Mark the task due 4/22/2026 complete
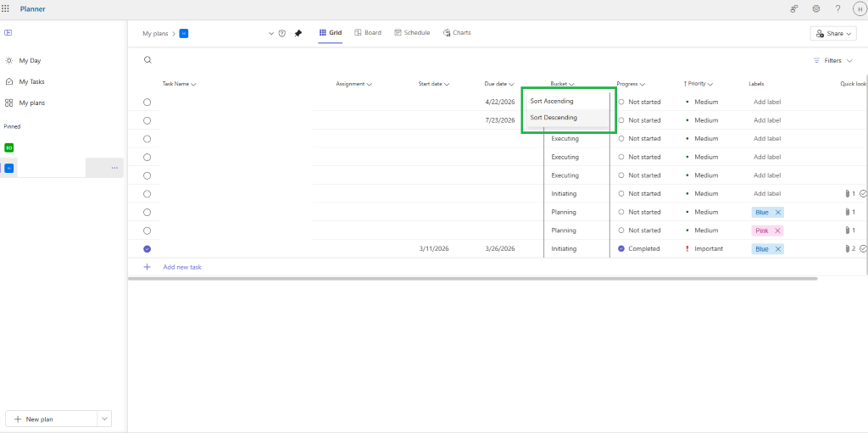The image size is (868, 433). click(147, 103)
